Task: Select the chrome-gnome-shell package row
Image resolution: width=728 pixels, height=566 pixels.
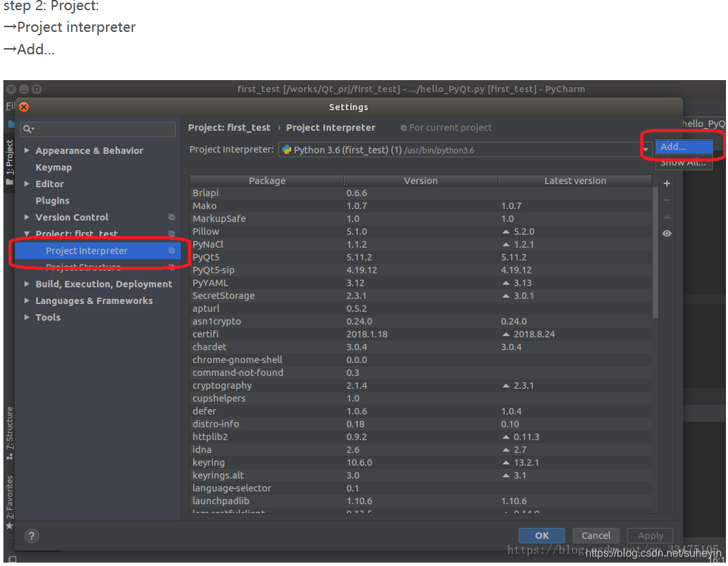Action: pyautogui.click(x=421, y=360)
